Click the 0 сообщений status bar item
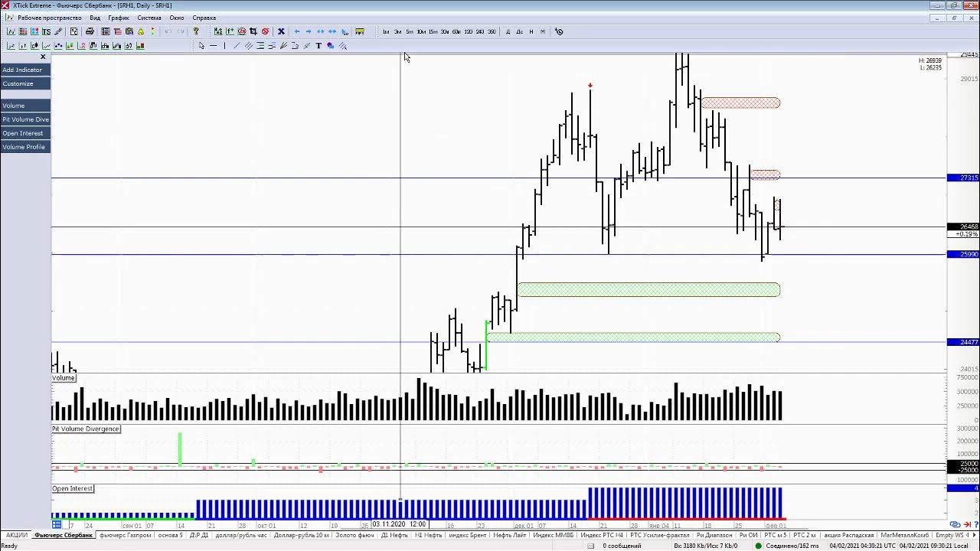This screenshot has height=551, width=980. point(622,546)
